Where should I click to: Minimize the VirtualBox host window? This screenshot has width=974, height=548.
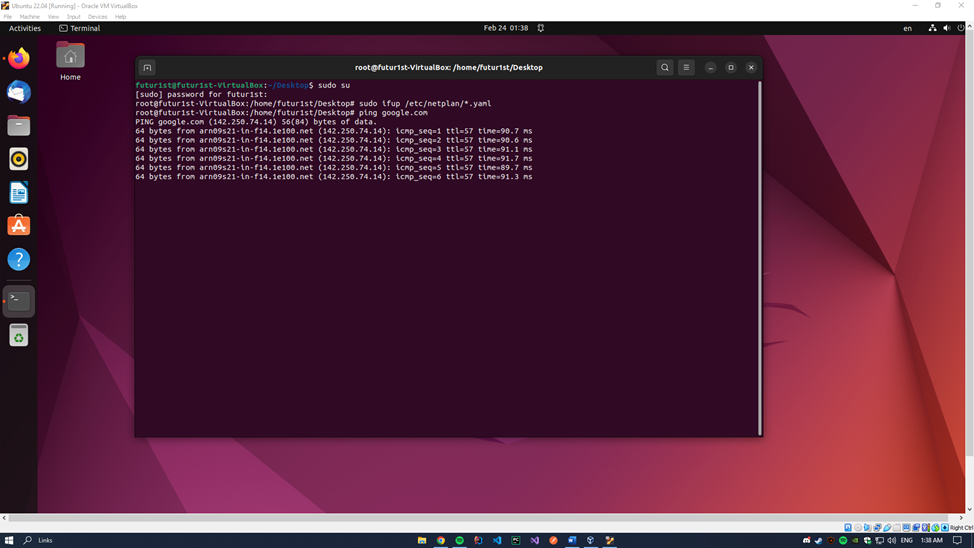coord(915,6)
